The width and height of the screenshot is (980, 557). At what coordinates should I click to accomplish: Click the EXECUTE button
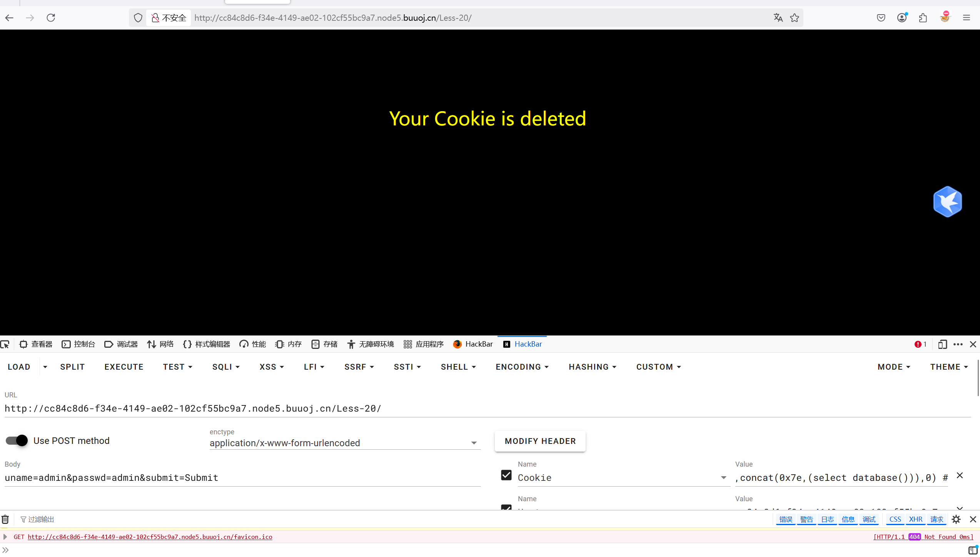tap(124, 367)
